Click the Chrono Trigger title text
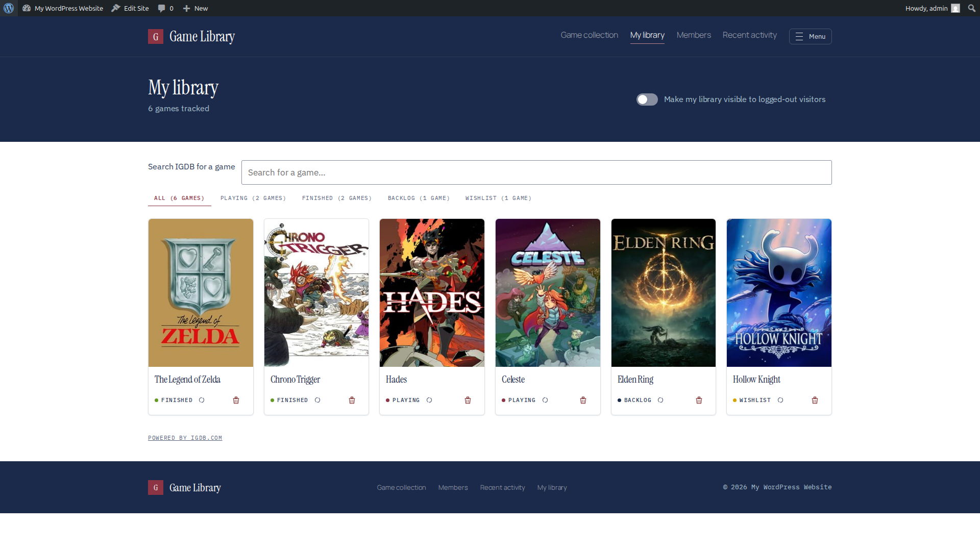Screen dimensions: 980x551 (295, 380)
